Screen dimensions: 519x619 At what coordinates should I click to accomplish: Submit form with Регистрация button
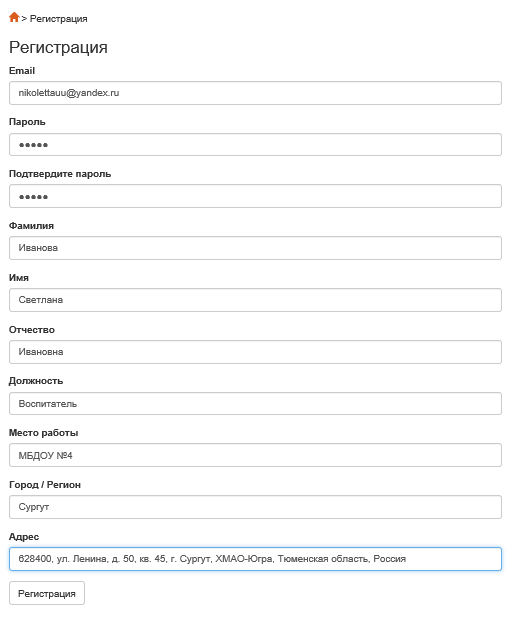point(47,593)
